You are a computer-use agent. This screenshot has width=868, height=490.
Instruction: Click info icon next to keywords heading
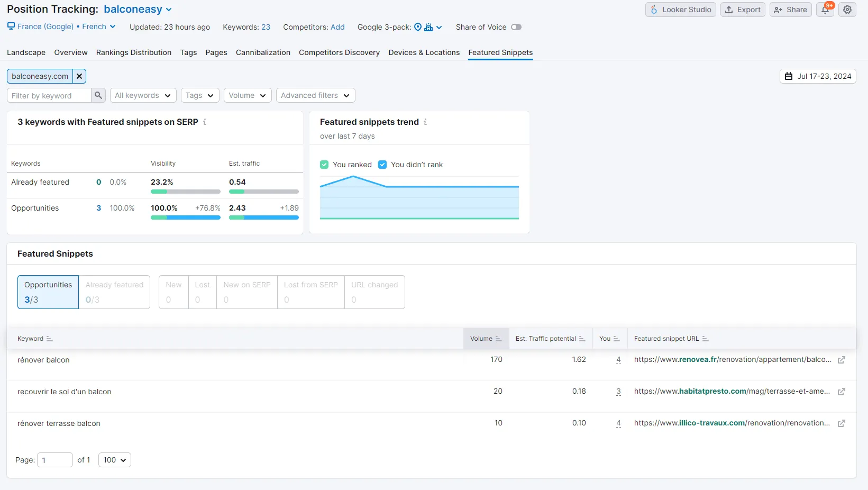pos(205,122)
